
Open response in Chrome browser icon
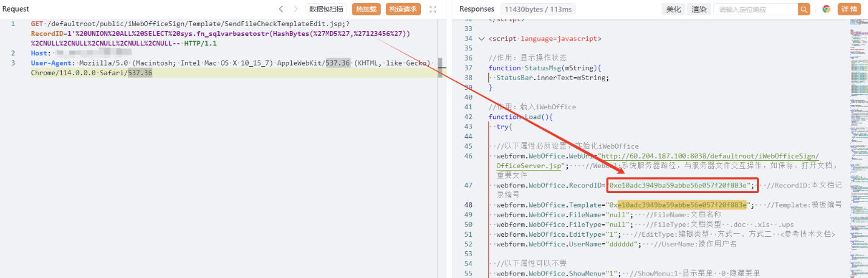(x=826, y=9)
